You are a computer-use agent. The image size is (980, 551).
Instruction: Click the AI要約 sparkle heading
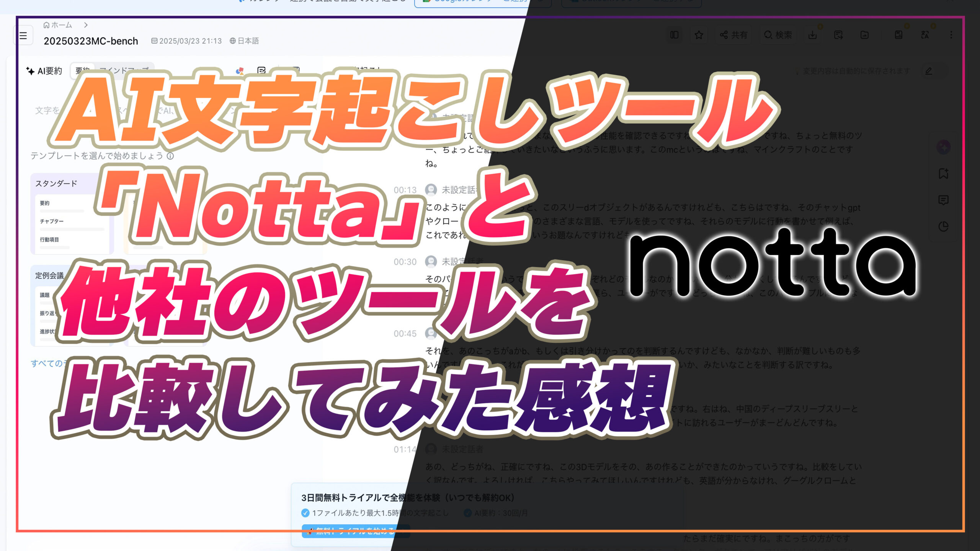point(44,71)
